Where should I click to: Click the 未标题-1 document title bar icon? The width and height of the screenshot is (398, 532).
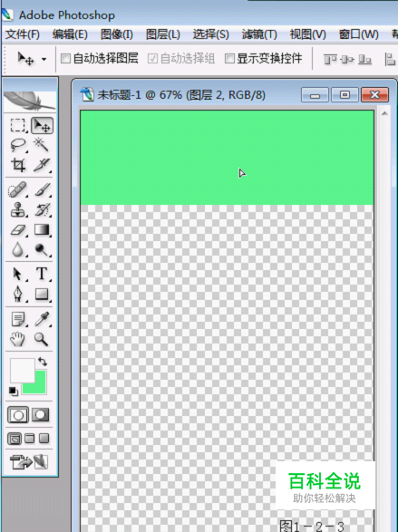point(87,94)
